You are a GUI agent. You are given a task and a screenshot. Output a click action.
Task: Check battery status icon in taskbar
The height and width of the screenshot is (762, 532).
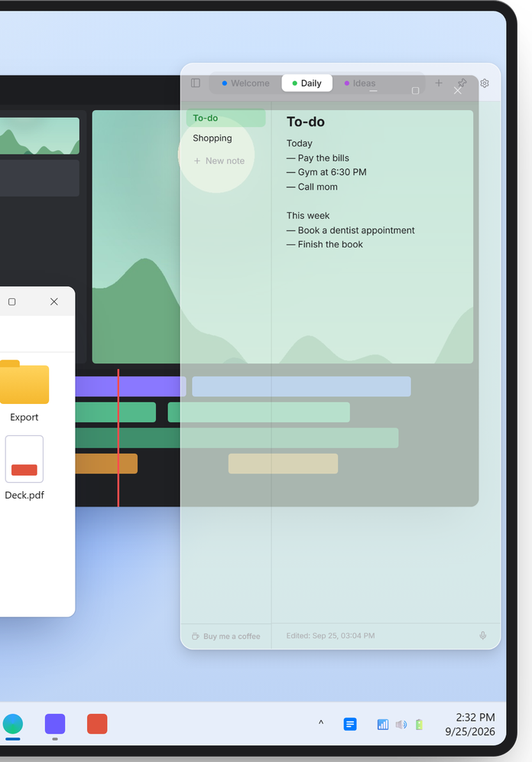[420, 725]
